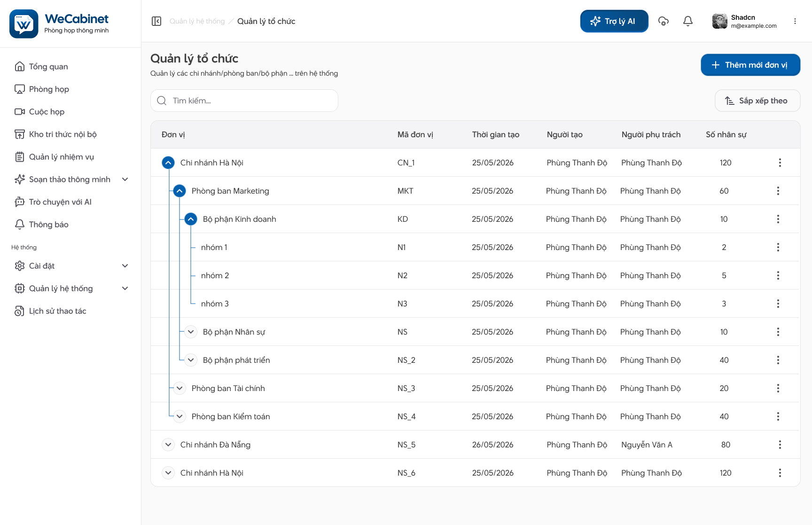Open row actions for Phòng ban Kiểm toán

point(778,416)
